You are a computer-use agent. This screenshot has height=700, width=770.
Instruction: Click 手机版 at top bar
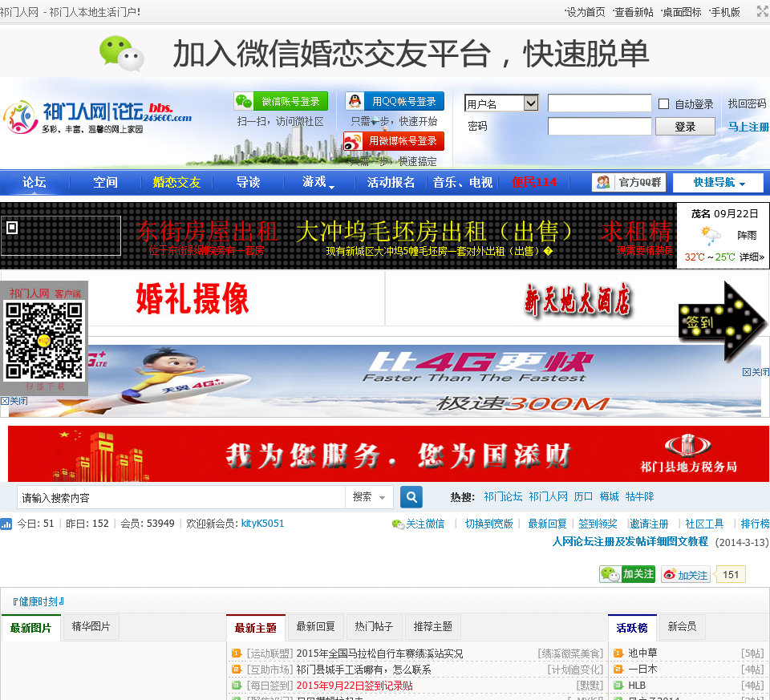click(725, 12)
